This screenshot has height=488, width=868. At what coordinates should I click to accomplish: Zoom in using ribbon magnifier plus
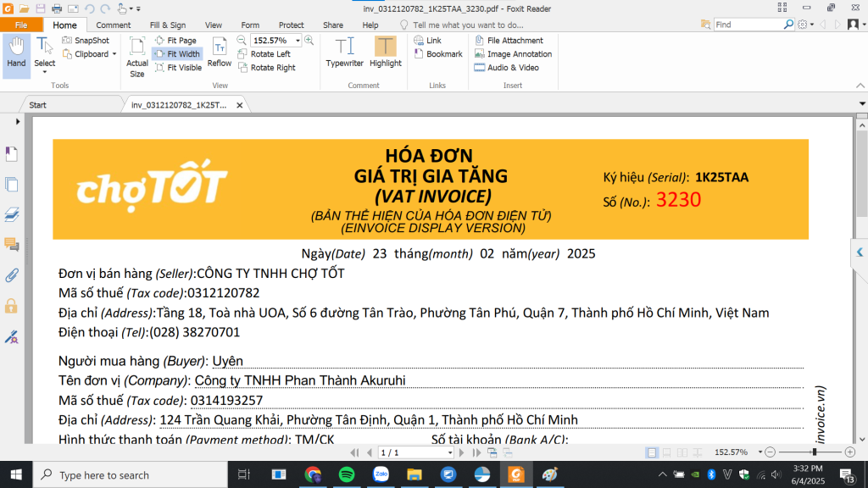coord(309,41)
